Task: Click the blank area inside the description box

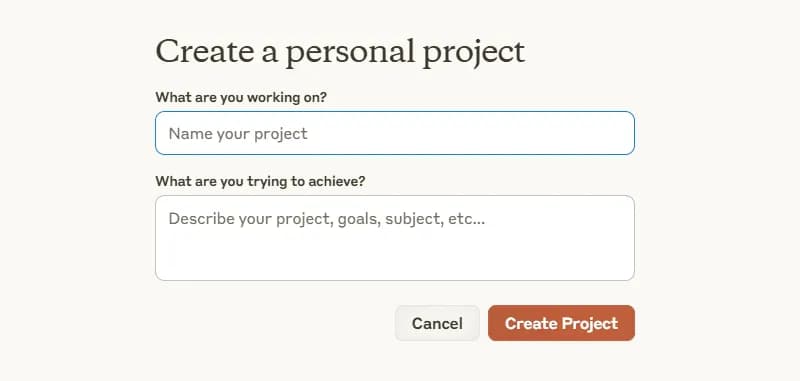Action: 395,255
